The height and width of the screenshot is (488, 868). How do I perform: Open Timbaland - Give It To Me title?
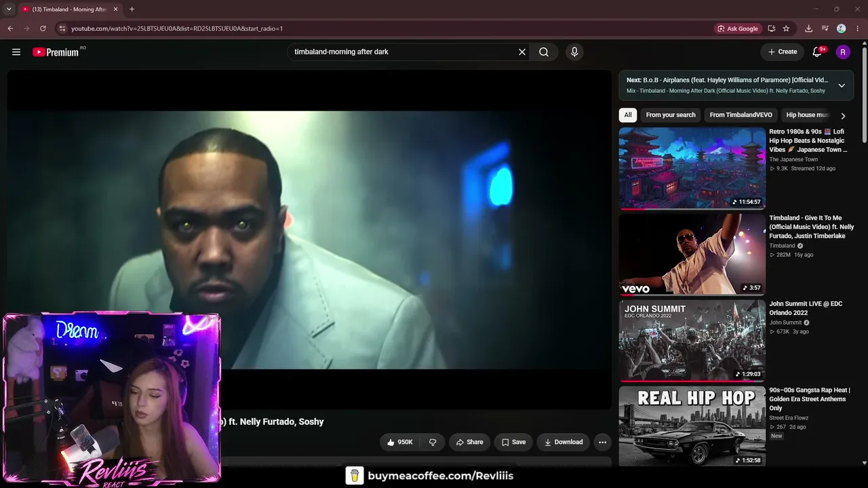click(x=812, y=227)
